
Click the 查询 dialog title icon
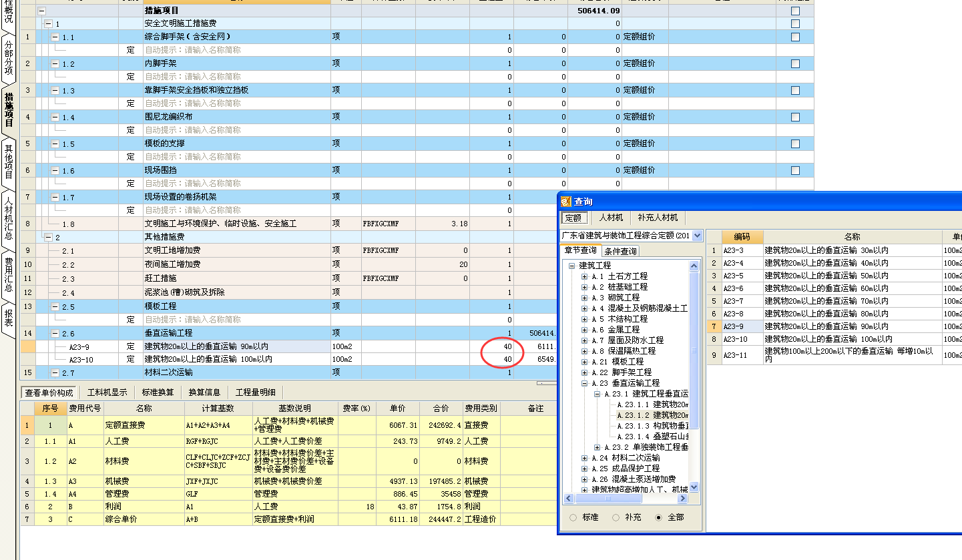point(565,202)
